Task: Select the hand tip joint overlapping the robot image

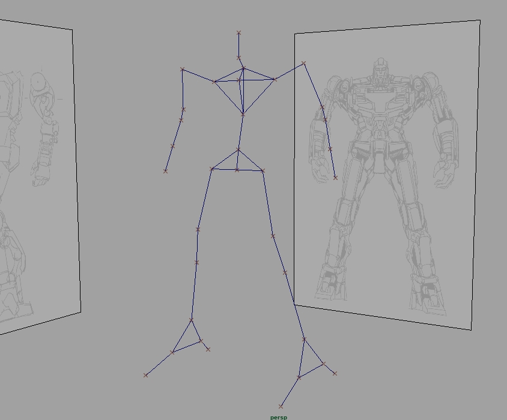Action: [x=335, y=178]
